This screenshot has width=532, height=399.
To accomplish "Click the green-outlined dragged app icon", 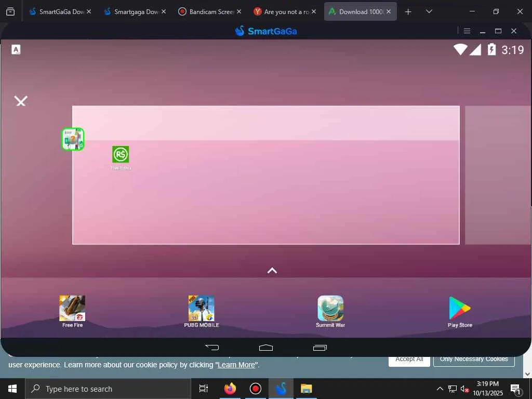I will pyautogui.click(x=73, y=139).
